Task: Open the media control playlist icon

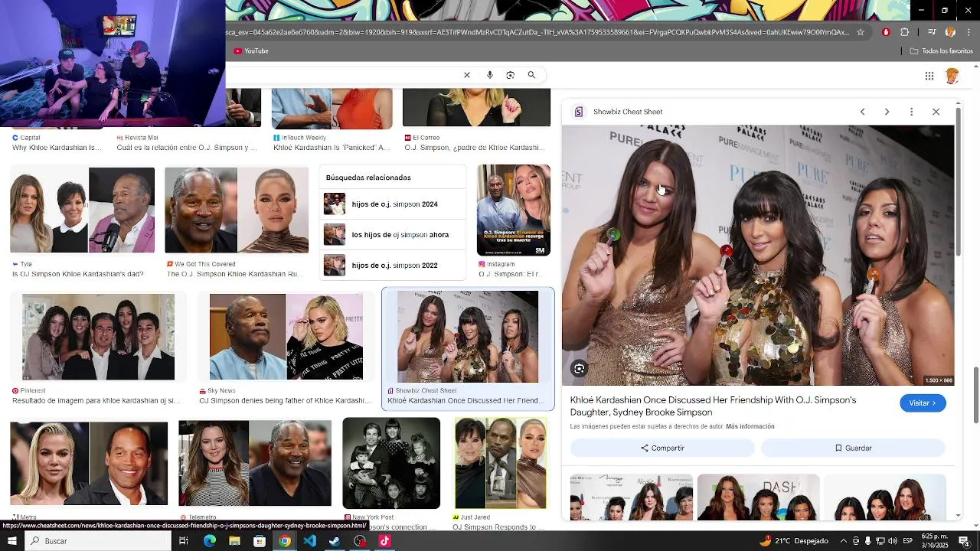Action: click(x=932, y=32)
